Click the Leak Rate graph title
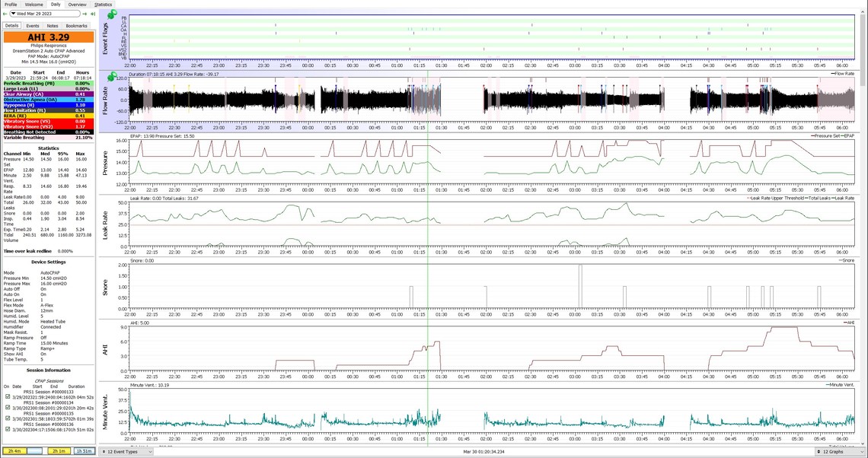The image size is (868, 458). tap(105, 224)
